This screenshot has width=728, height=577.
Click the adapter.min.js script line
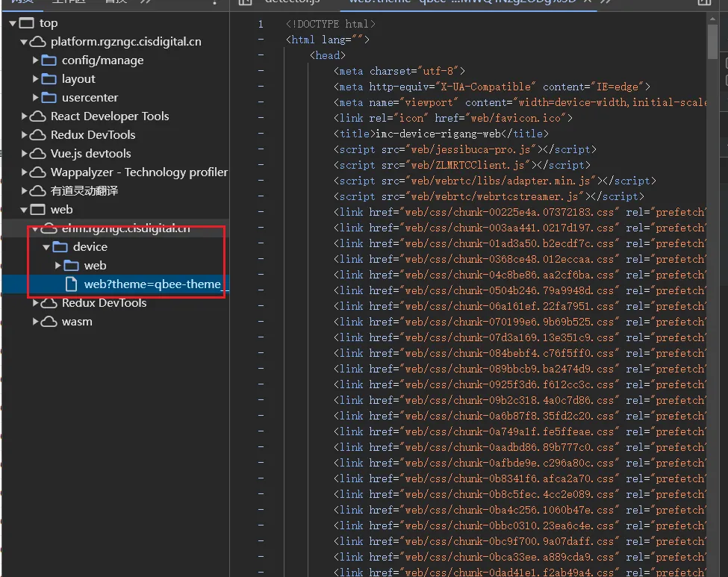click(x=494, y=181)
